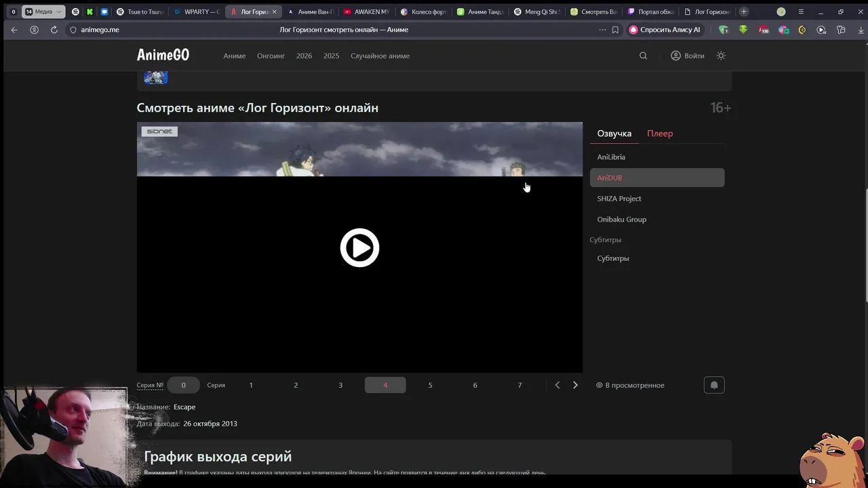
Task: Open the browser hamburger menu
Action: coord(801,12)
